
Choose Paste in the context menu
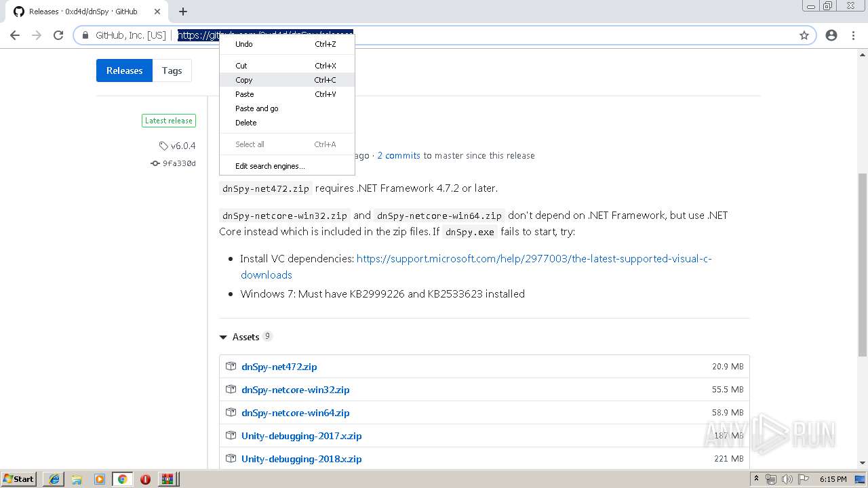287,94
